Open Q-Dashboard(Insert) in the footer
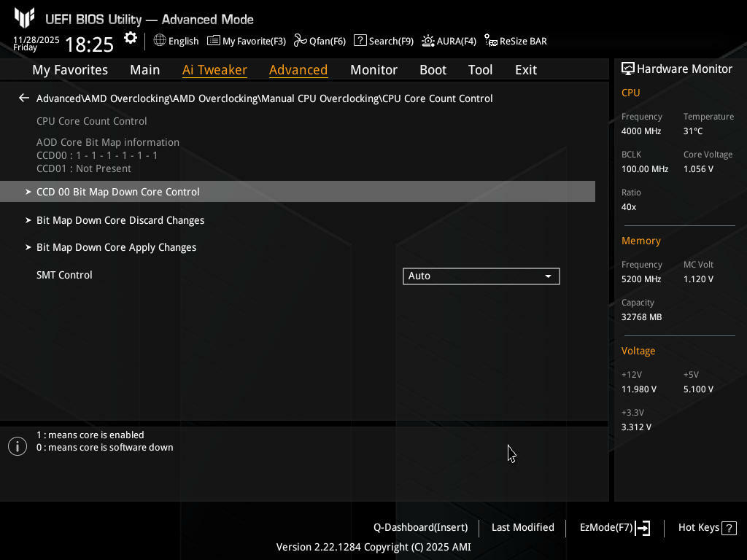747x560 pixels. (420, 528)
